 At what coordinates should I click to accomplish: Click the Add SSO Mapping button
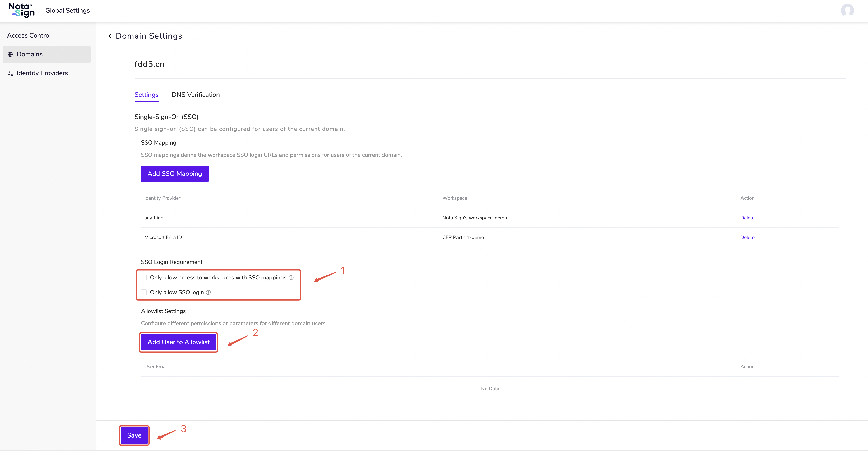point(175,174)
